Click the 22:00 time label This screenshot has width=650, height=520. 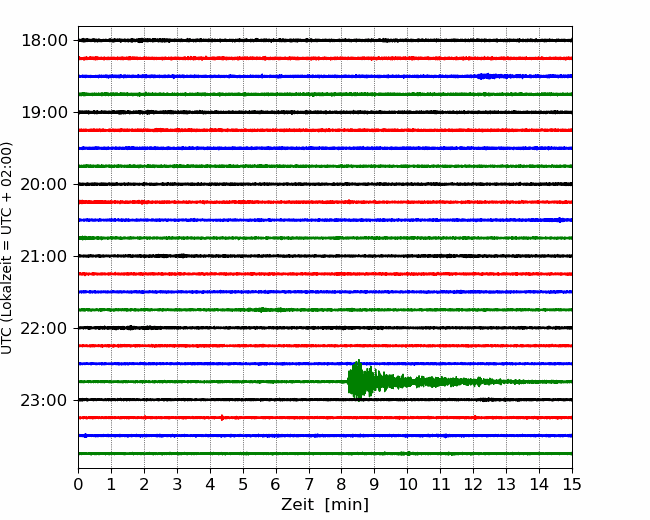tap(44, 328)
